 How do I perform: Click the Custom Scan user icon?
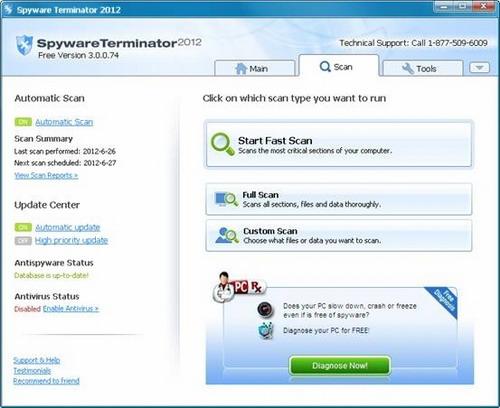pos(227,235)
